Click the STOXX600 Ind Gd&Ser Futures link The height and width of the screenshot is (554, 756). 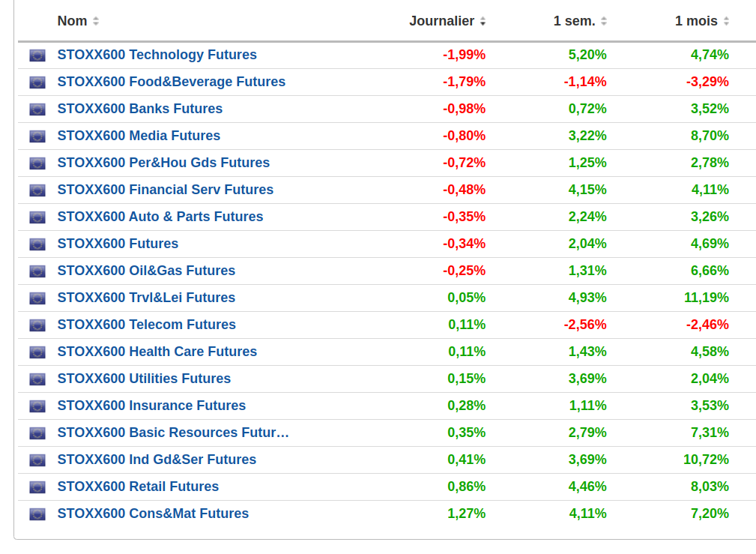[x=157, y=460]
